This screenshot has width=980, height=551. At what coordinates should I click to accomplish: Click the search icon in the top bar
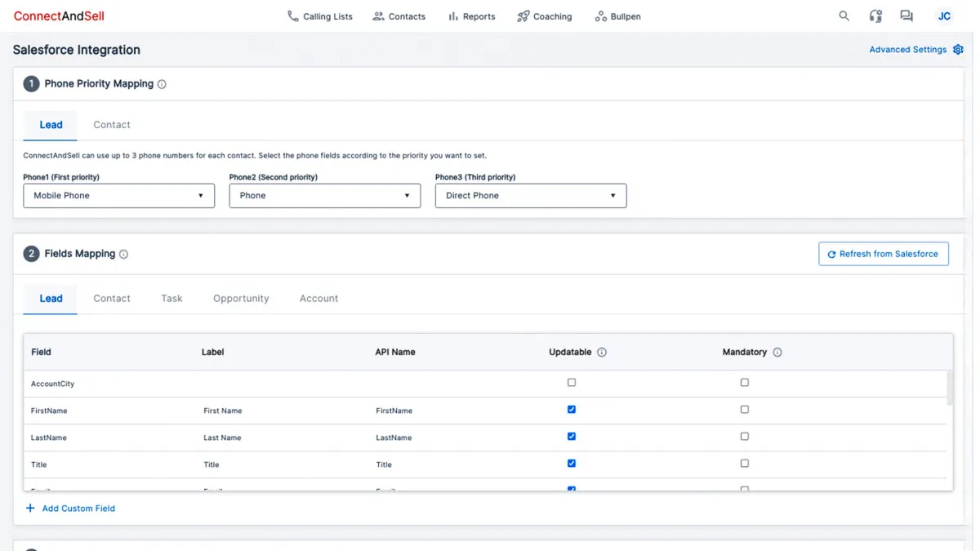point(844,16)
